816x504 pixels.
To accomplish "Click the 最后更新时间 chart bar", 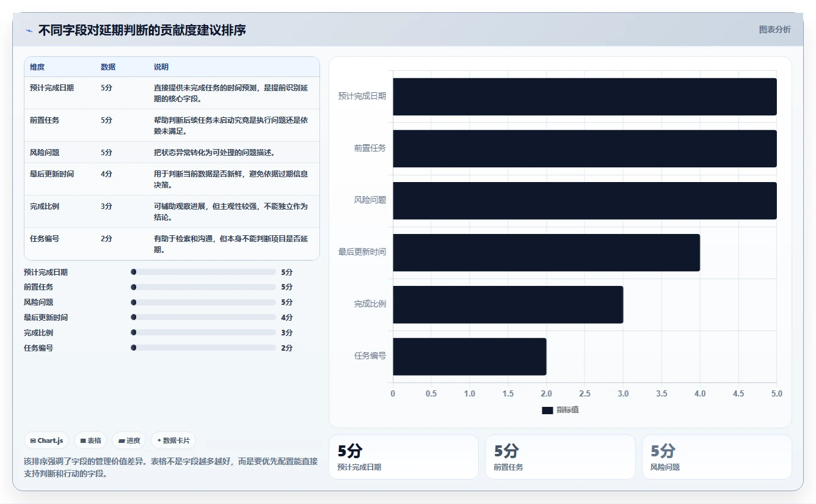I will click(x=546, y=252).
